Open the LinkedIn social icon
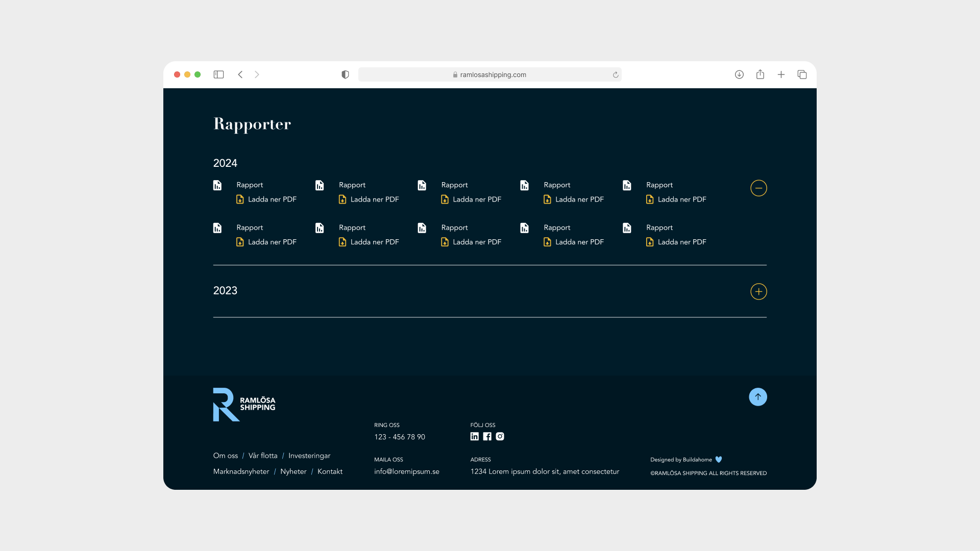Screen dimensions: 980x551 point(475,437)
